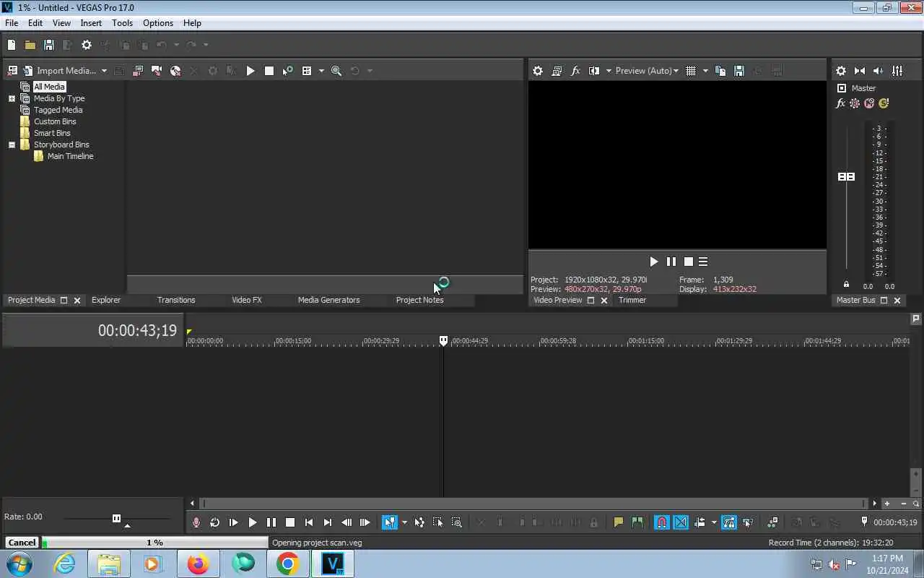
Task: Toggle overlays grid icon in preview
Action: click(x=691, y=71)
